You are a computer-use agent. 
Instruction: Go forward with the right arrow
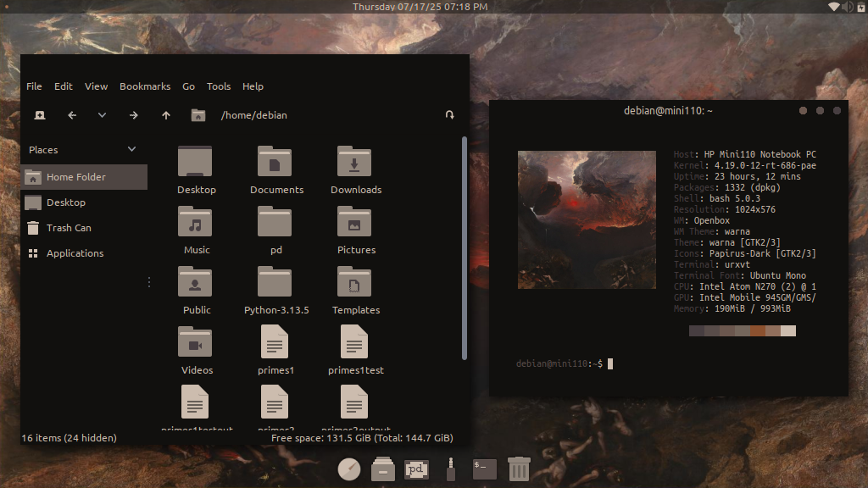pos(133,115)
